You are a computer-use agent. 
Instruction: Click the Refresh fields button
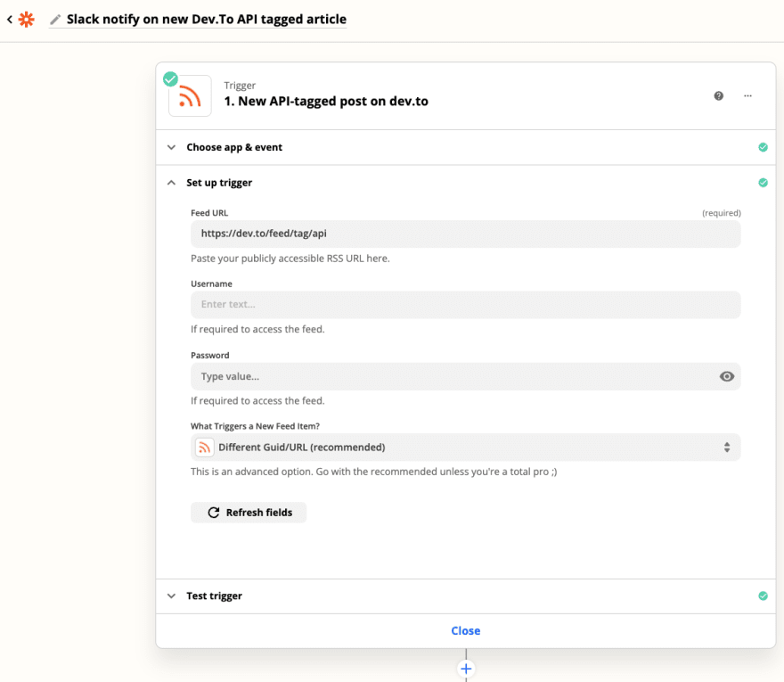pyautogui.click(x=249, y=513)
